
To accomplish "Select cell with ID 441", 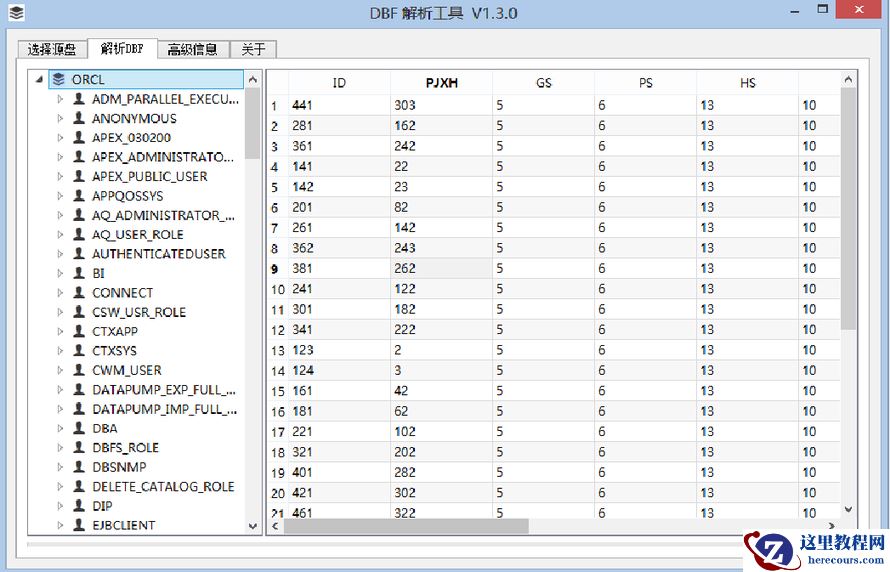I will tap(339, 106).
